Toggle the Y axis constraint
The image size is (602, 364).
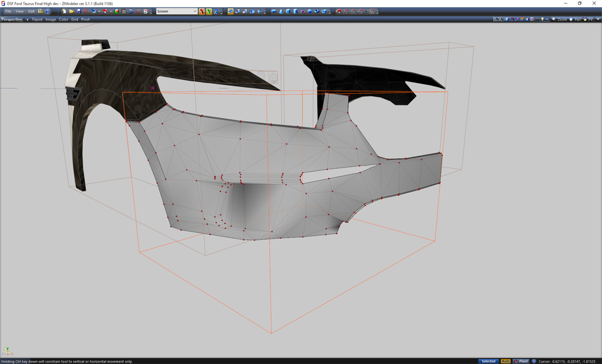(x=209, y=11)
